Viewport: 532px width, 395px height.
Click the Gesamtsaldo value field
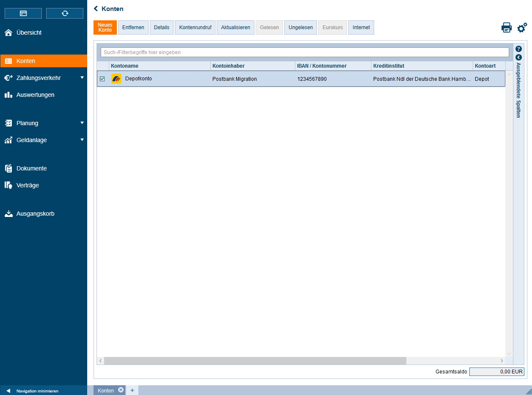(x=497, y=372)
